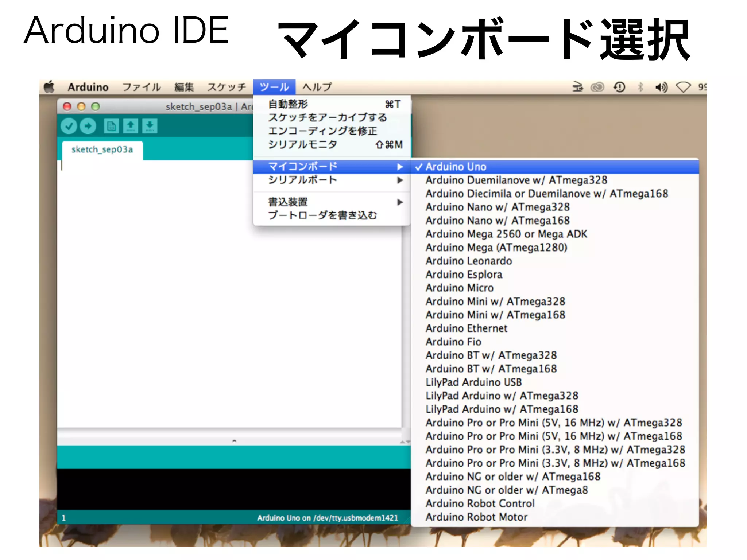Open the Arduino application menu
Screen dimensions: 747x560
tap(88, 87)
